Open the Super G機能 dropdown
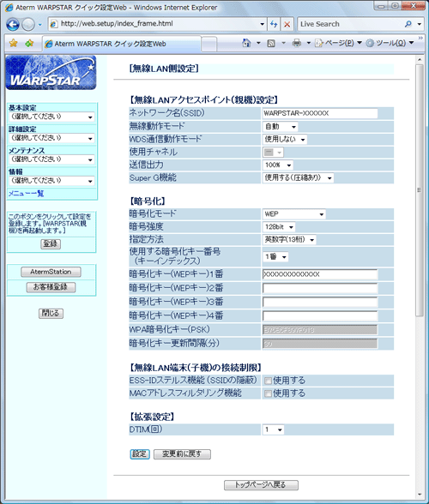429x504 pixels. pyautogui.click(x=298, y=178)
